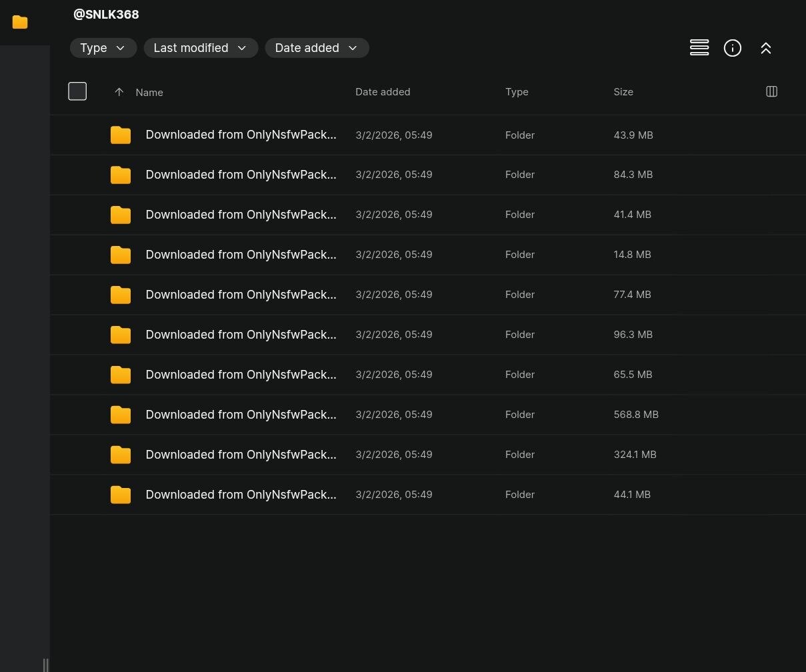806x672 pixels.
Task: Switch to list view layout icon
Action: point(699,48)
